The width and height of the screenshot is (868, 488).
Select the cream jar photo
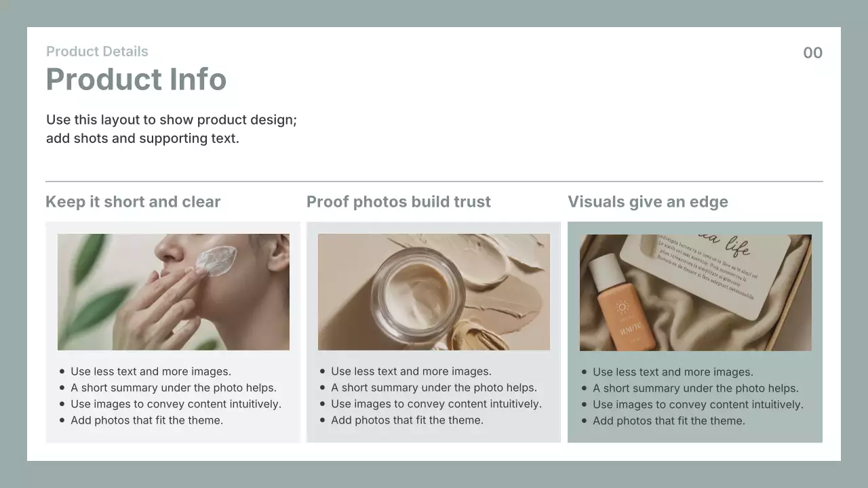(434, 292)
